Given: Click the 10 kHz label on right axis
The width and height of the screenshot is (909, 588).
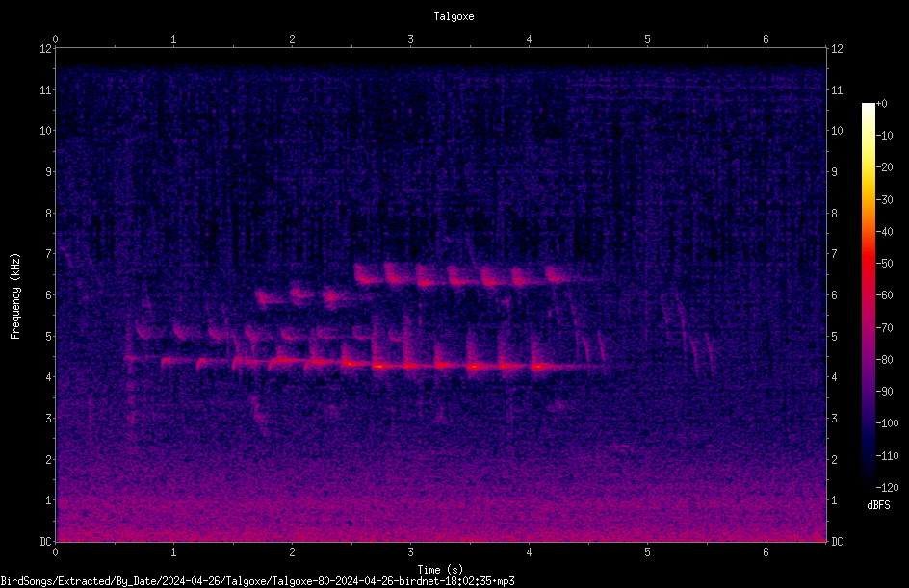Looking at the screenshot, I should (x=837, y=131).
